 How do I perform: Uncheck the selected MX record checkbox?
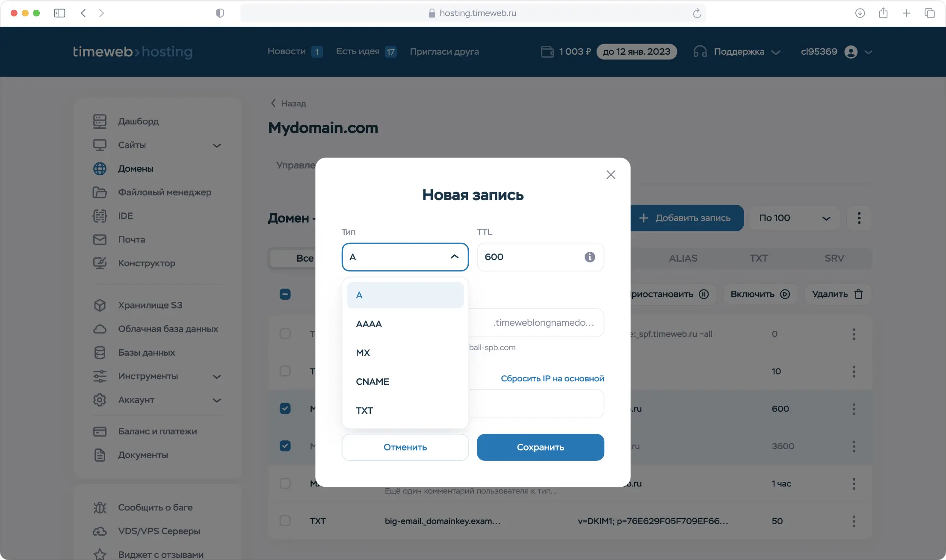point(286,408)
